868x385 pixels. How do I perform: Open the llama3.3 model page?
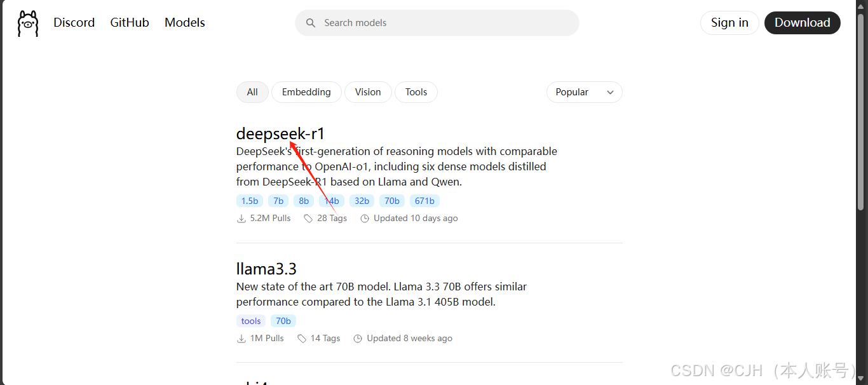point(266,269)
